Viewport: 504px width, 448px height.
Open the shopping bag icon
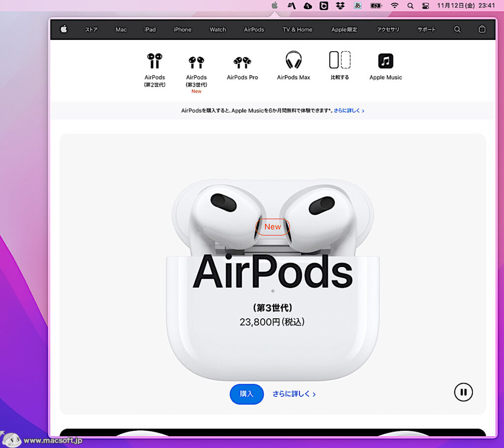coord(482,29)
